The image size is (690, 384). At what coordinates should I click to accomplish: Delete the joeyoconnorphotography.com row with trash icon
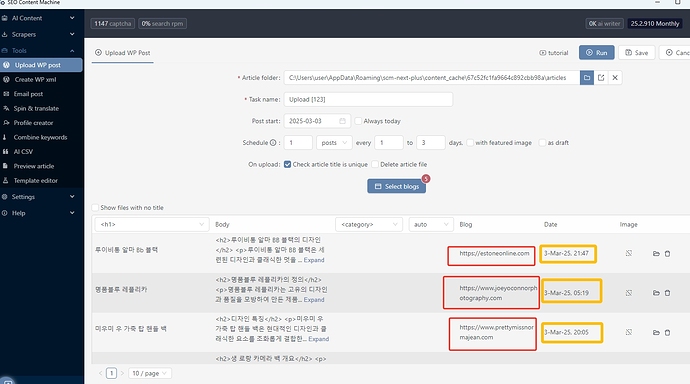pos(667,293)
